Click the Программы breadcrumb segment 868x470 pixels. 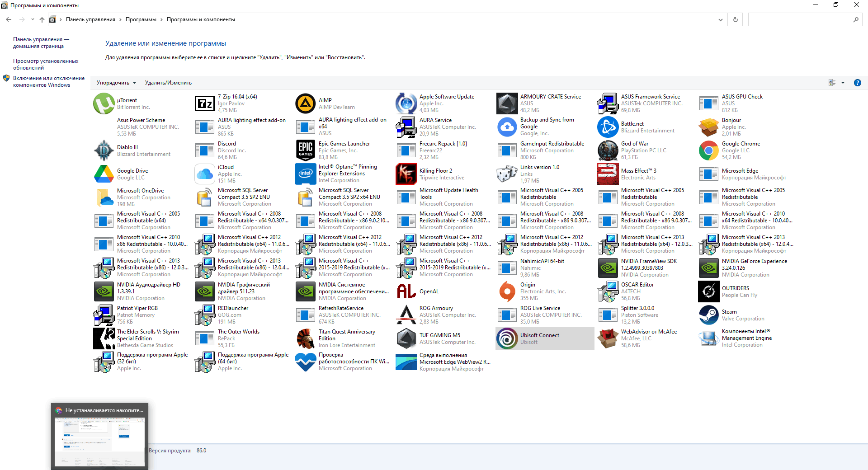(x=141, y=19)
